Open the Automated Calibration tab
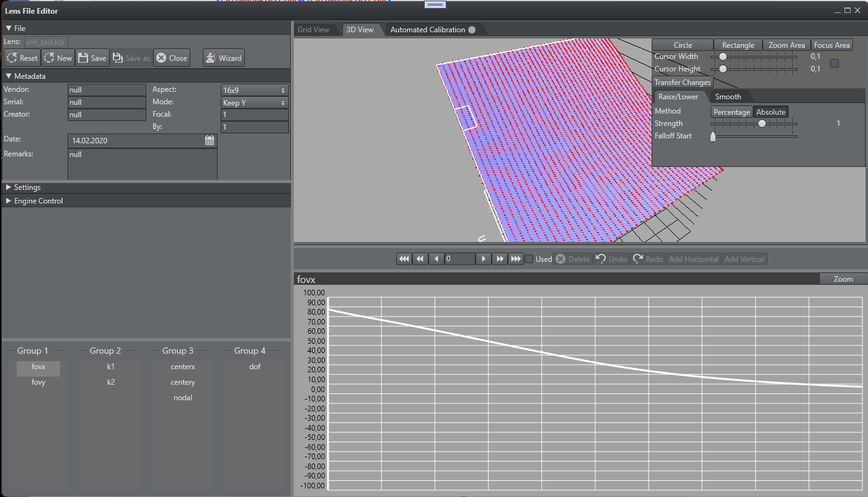Viewport: 868px width, 497px height. [x=428, y=30]
